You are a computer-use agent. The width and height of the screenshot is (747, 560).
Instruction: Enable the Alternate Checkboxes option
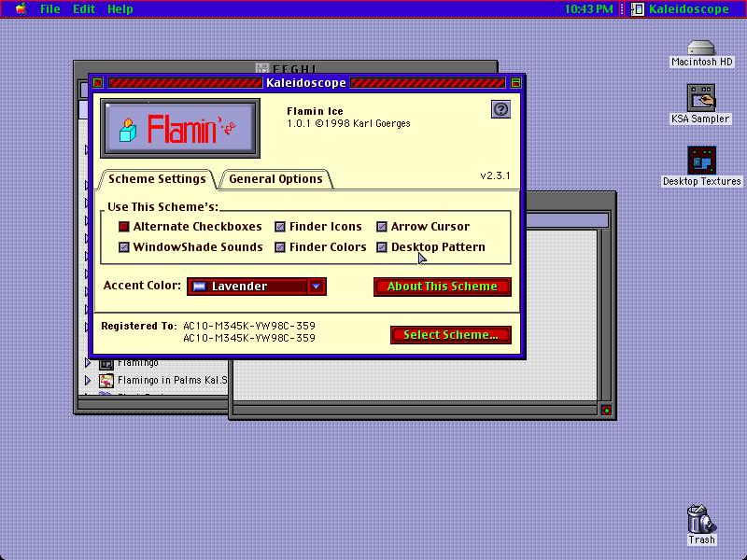(x=124, y=227)
